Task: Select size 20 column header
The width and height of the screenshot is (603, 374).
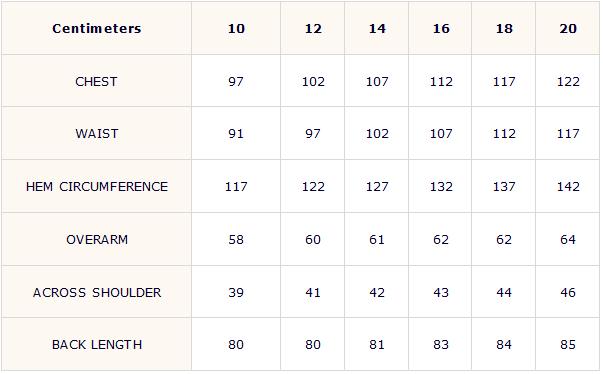Action: tap(568, 28)
